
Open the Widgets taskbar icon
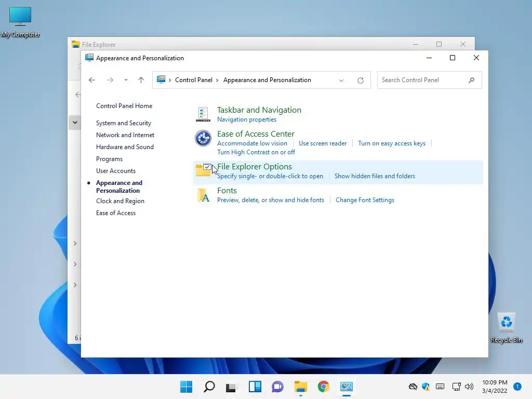255,387
